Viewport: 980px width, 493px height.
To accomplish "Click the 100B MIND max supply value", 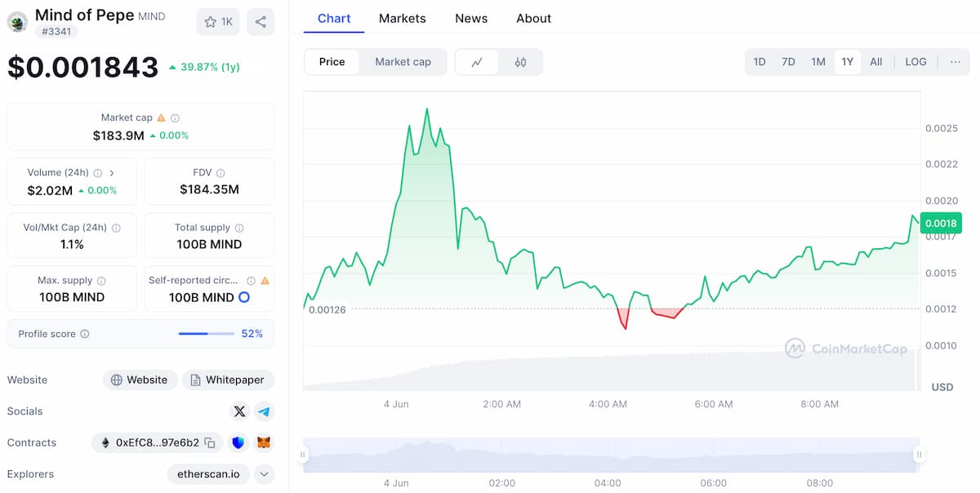I will [72, 297].
